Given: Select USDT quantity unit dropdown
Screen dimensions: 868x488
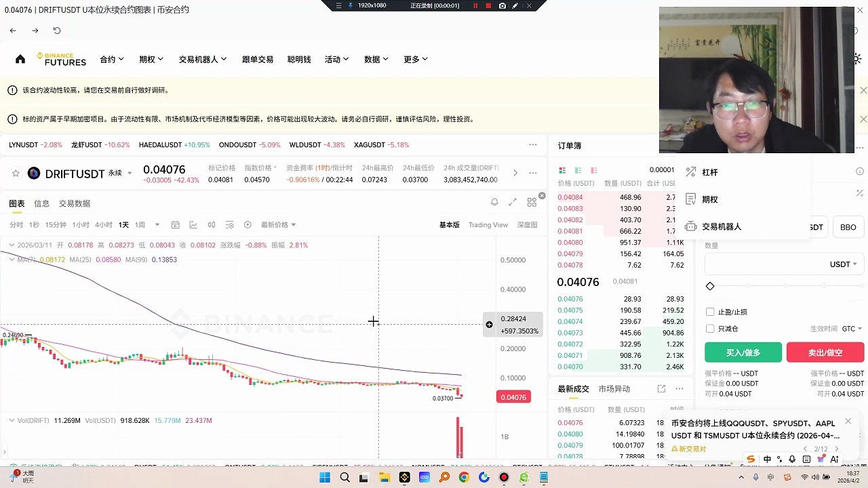Looking at the screenshot, I should pos(844,264).
